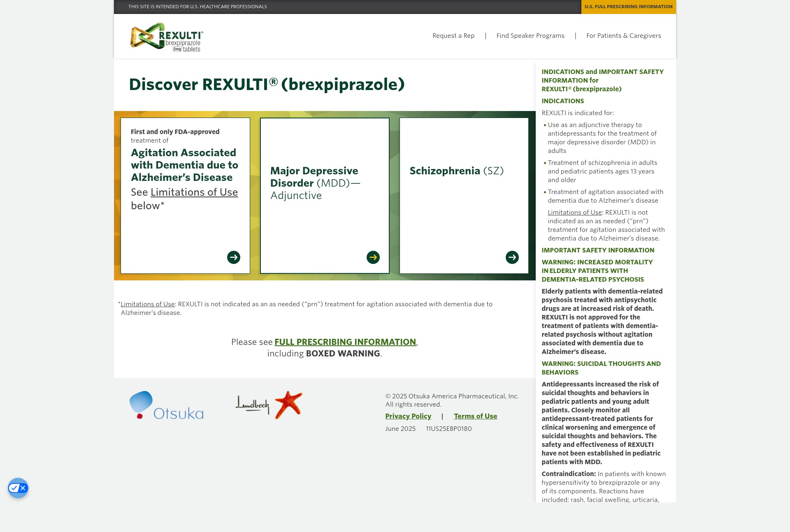
Task: Click the Otsuka company logo
Action: [167, 405]
